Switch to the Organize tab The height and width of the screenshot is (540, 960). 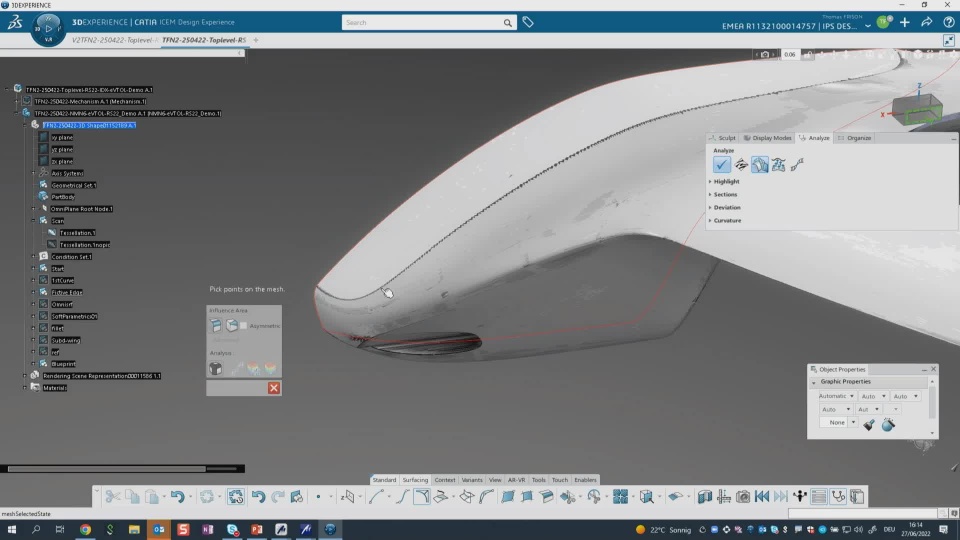point(855,138)
